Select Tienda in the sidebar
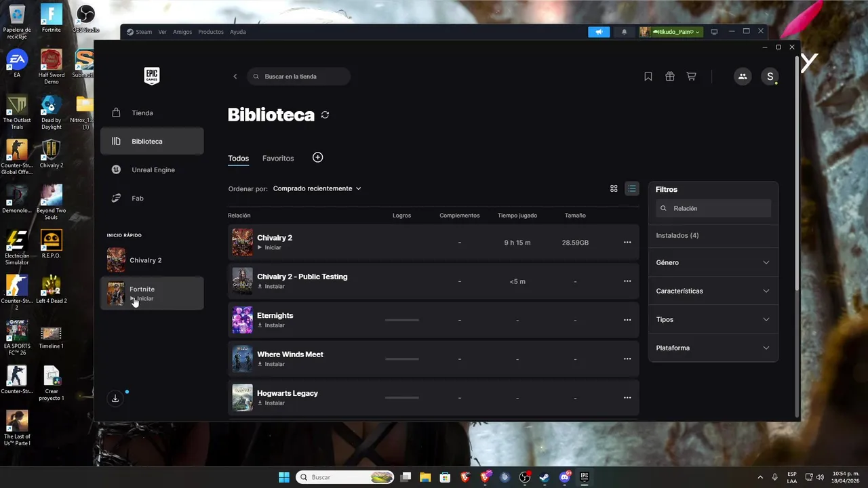The width and height of the screenshot is (868, 488). pos(152,113)
